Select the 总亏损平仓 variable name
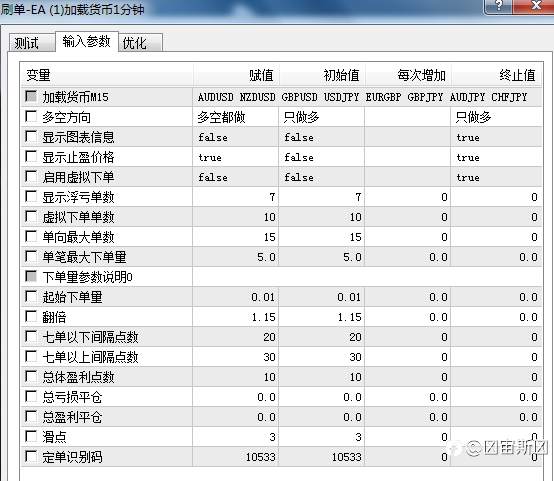554x481 pixels. click(x=72, y=397)
